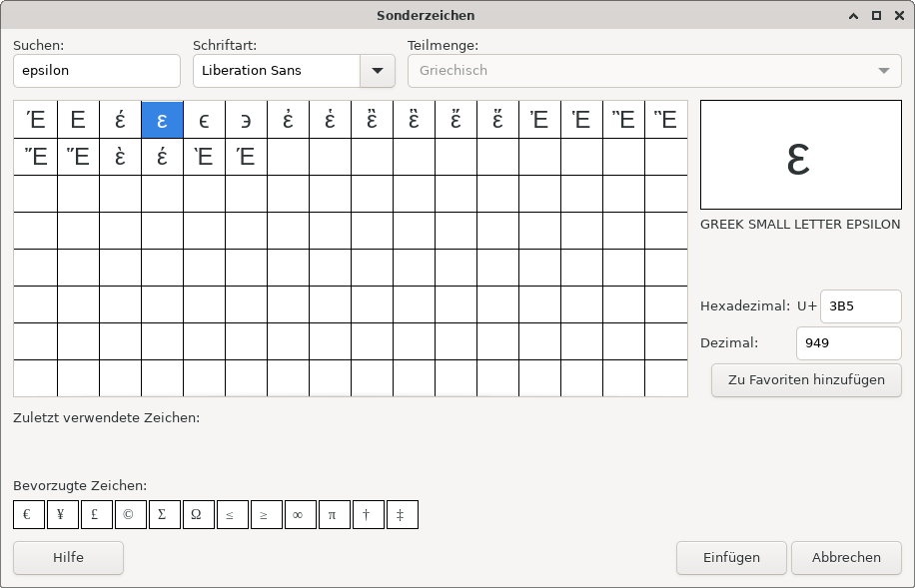The width and height of the screenshot is (915, 588).
Task: Insert the character with Einfügen
Action: click(731, 558)
